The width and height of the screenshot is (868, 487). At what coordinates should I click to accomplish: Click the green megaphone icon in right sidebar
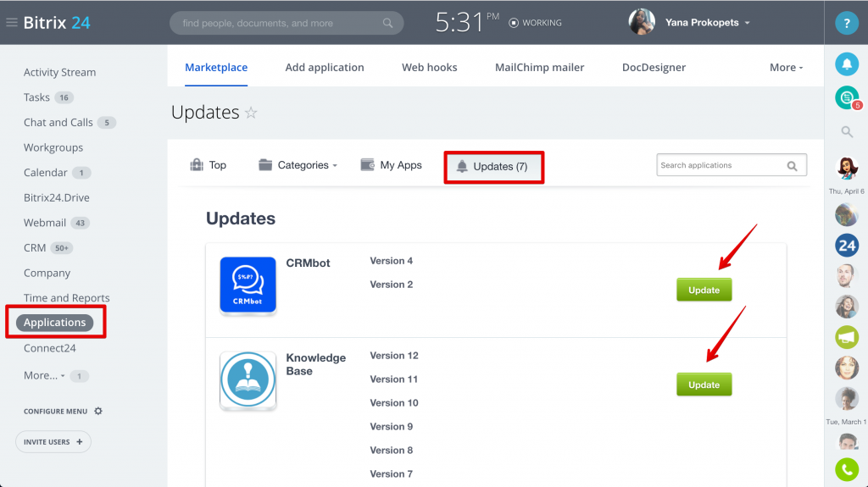[847, 337]
